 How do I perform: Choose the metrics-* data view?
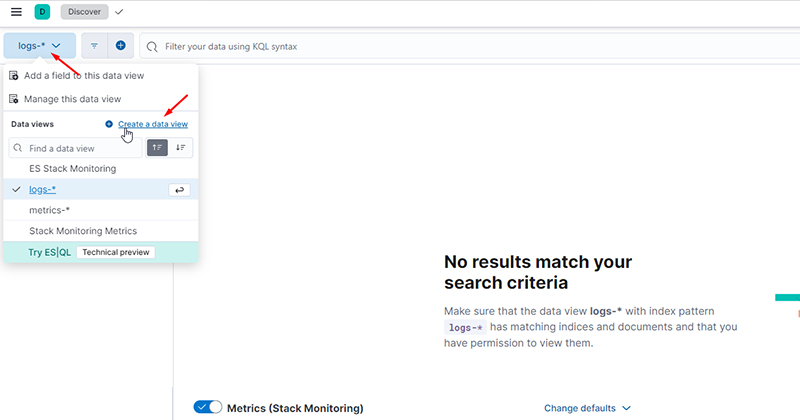click(101, 210)
